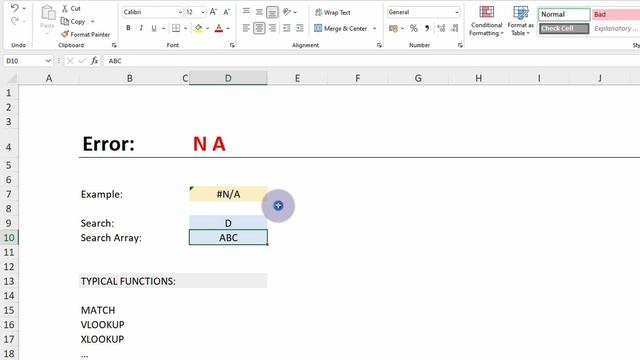Align text right
This screenshot has width=640, height=360.
(x=272, y=28)
